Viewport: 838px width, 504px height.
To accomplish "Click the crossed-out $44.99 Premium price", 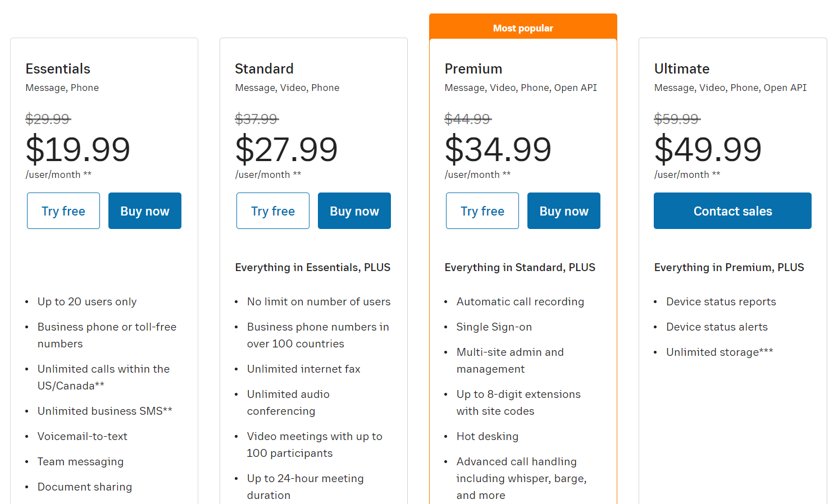I will point(467,119).
